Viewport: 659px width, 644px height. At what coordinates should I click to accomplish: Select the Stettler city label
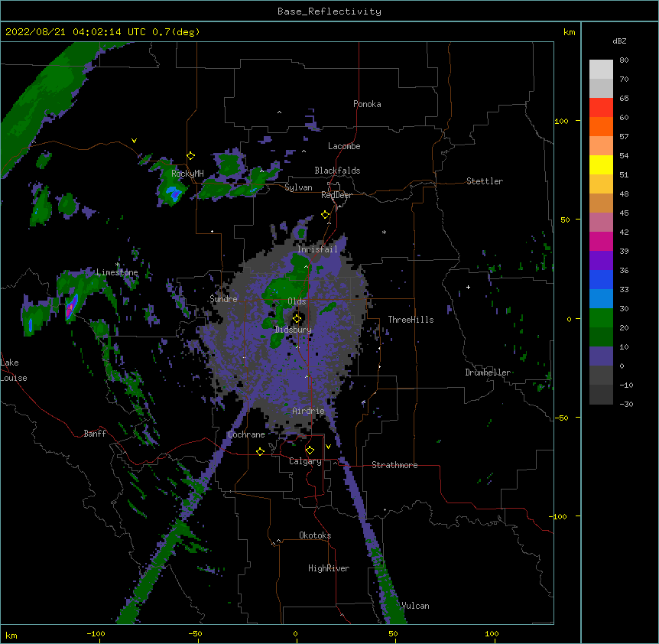[x=485, y=181]
